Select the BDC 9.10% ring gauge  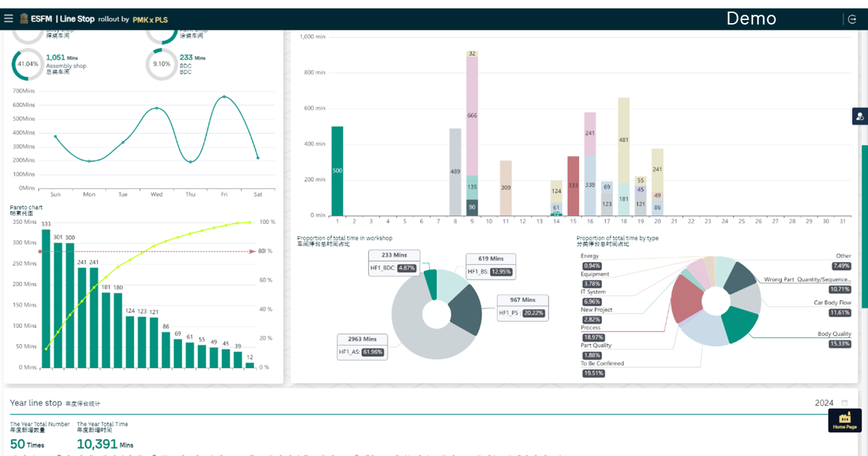coord(161,64)
